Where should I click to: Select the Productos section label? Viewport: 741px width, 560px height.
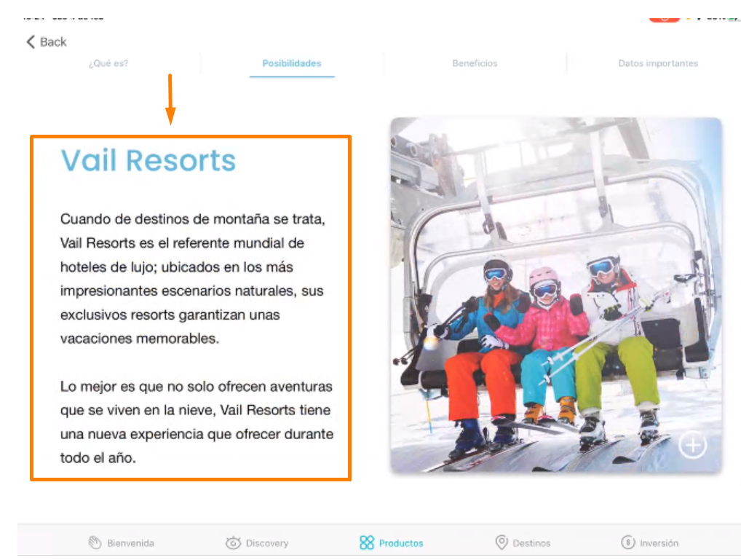[401, 543]
